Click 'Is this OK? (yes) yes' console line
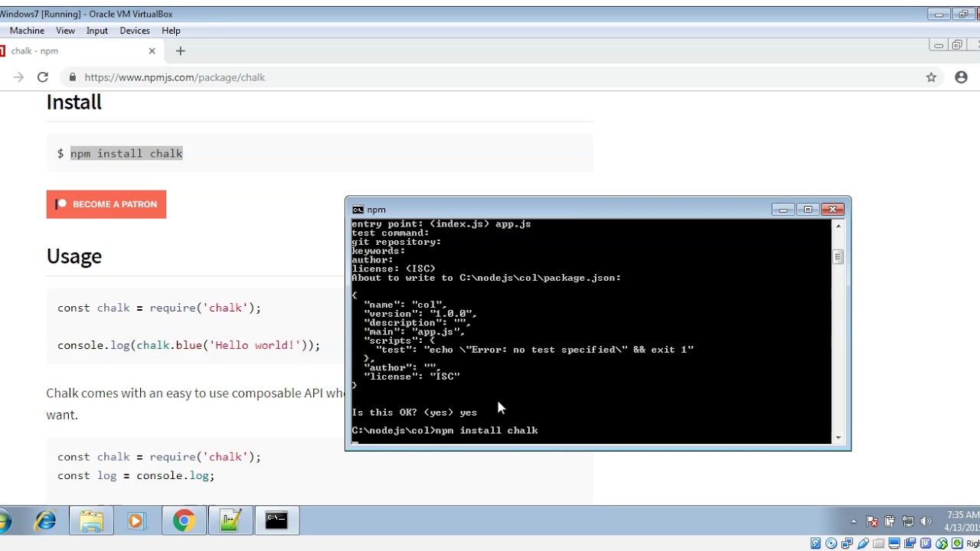The image size is (980, 551). tap(414, 412)
